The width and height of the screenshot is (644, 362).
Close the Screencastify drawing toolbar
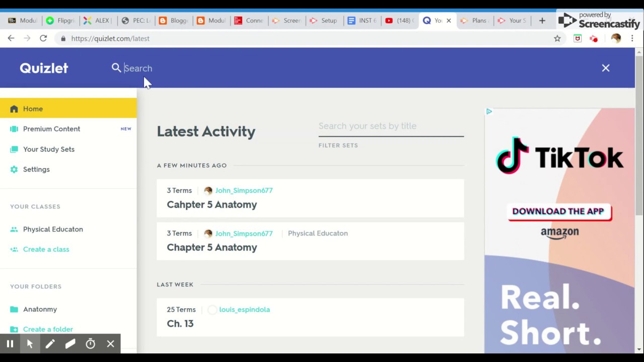coord(111,344)
